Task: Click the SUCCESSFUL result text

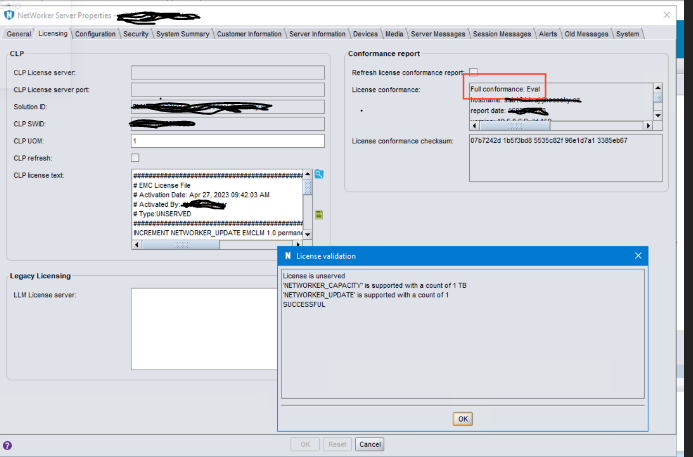Action: point(304,305)
